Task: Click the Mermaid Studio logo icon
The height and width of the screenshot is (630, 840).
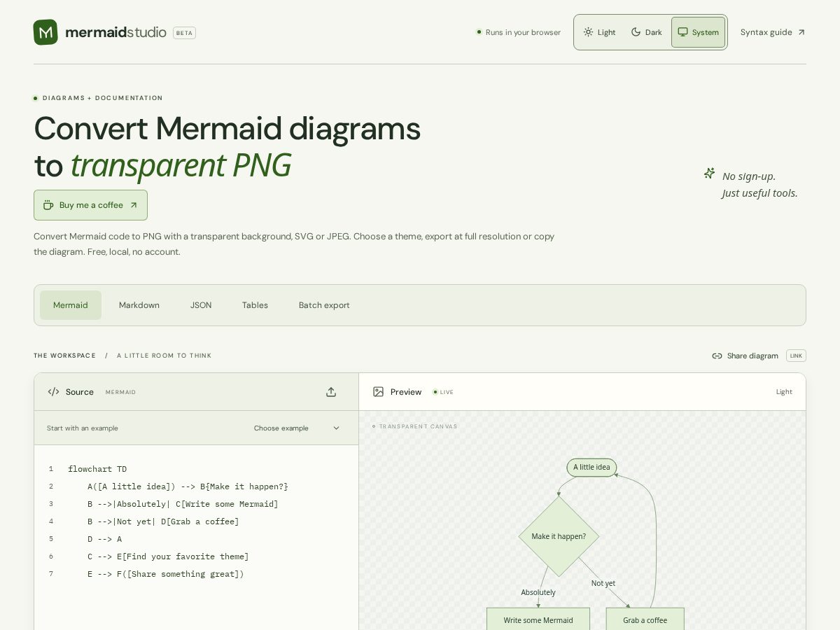Action: click(x=45, y=32)
